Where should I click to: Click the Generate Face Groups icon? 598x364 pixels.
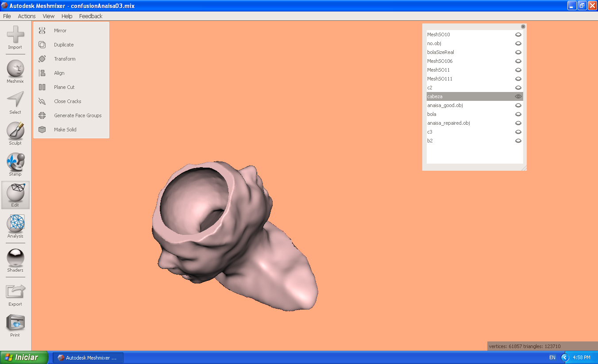coord(42,115)
